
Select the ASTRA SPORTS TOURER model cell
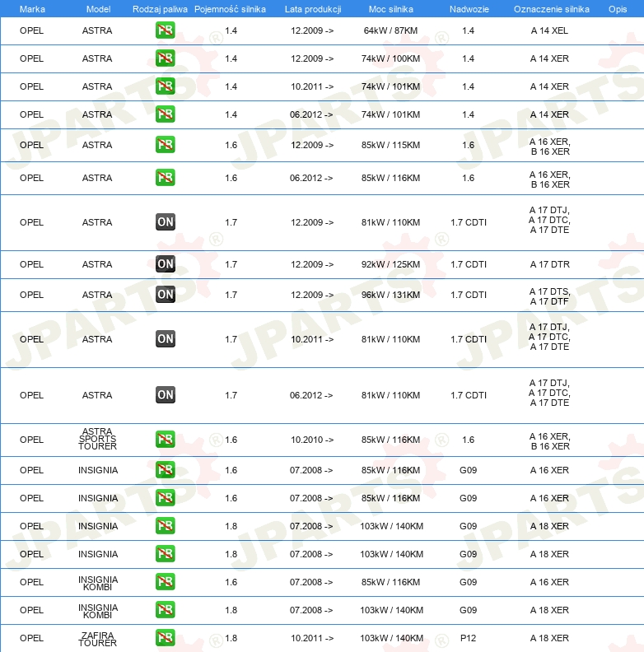click(x=98, y=439)
